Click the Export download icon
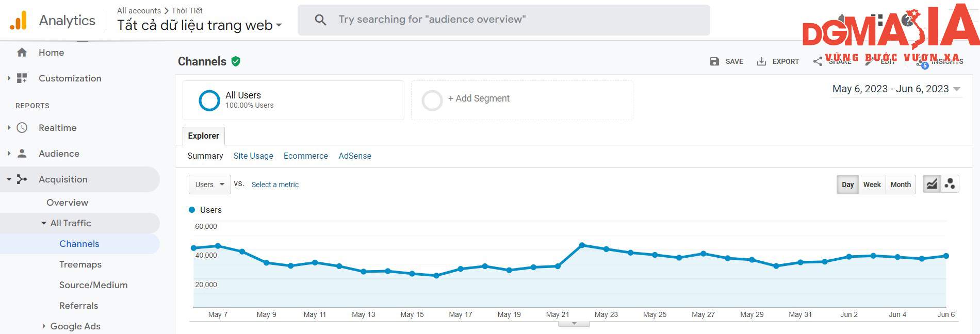Screen dimensions: 980x334 761,61
